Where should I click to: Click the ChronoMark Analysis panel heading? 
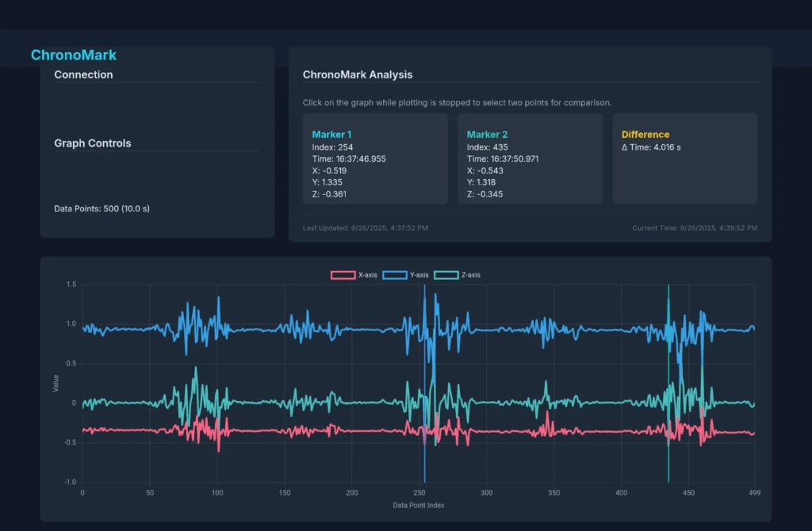coord(358,74)
